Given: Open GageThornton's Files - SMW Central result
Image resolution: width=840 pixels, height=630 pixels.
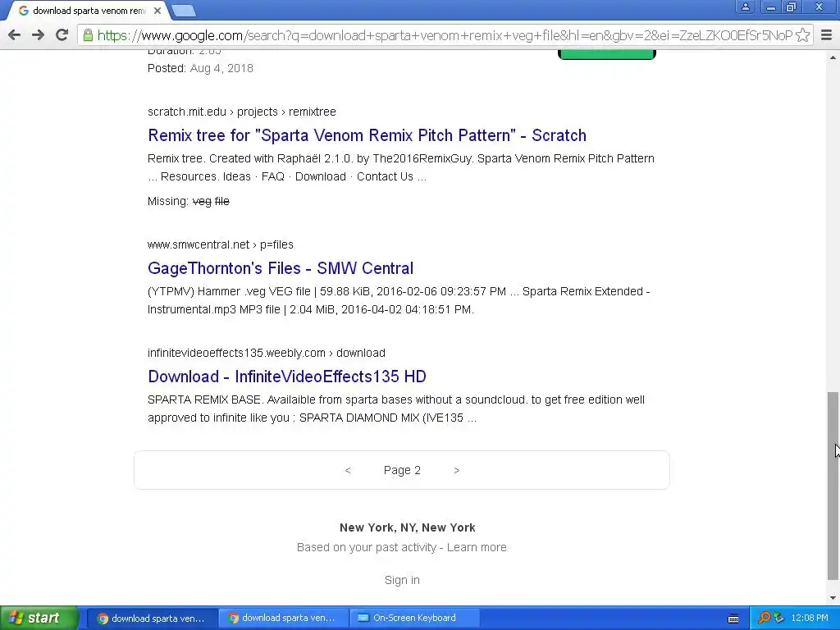Looking at the screenshot, I should (281, 268).
